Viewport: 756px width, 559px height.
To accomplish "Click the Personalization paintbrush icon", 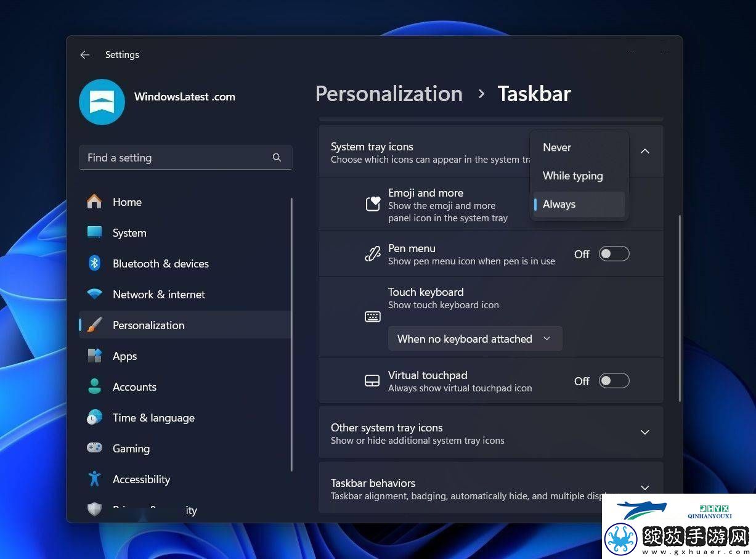I will click(x=94, y=325).
